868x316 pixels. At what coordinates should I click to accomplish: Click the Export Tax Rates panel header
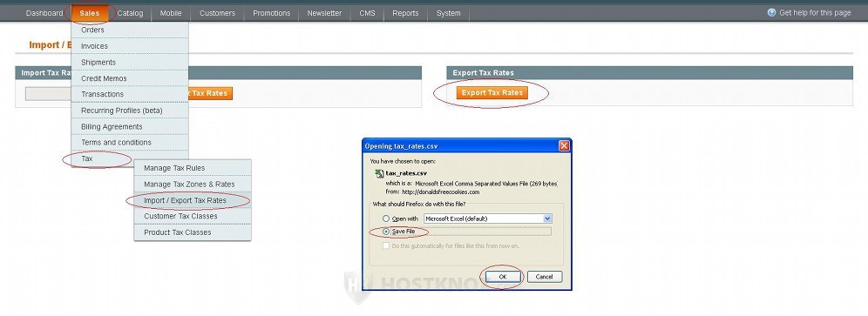(649, 72)
